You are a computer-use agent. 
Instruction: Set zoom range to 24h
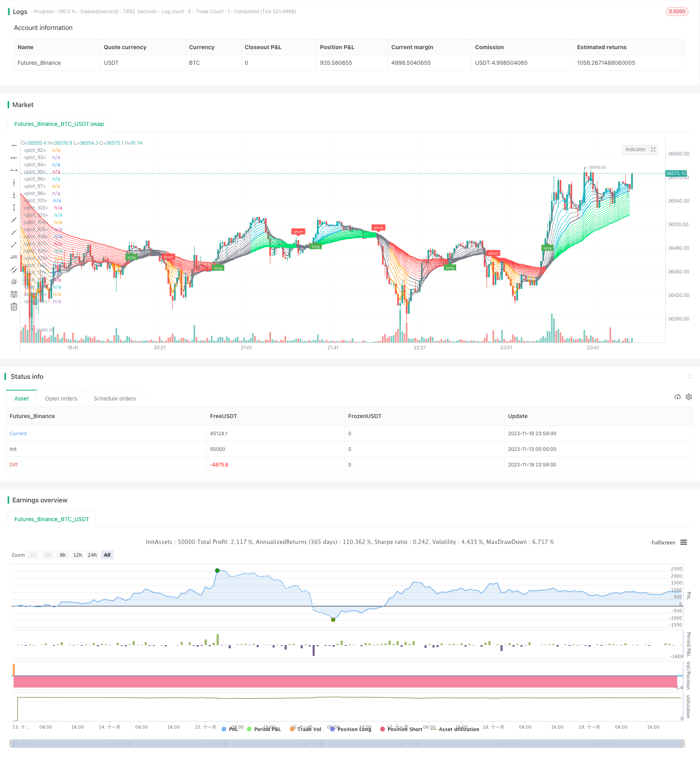92,555
